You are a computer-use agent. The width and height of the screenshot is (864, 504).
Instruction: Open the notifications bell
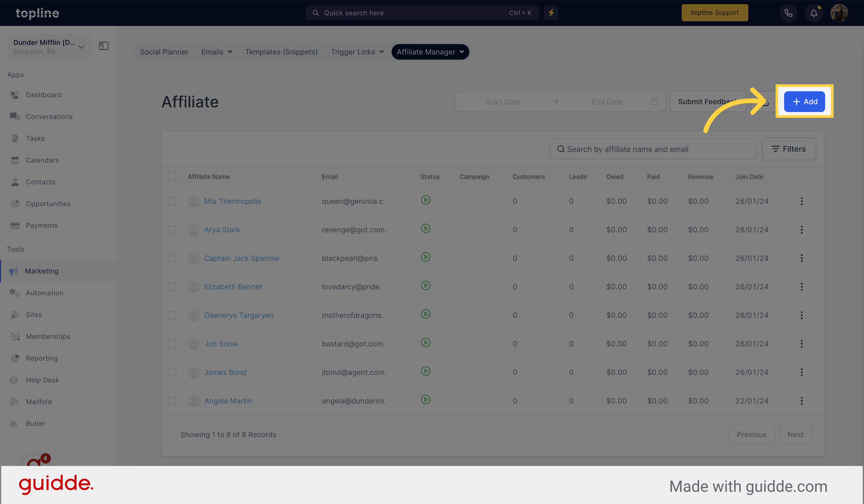click(814, 13)
